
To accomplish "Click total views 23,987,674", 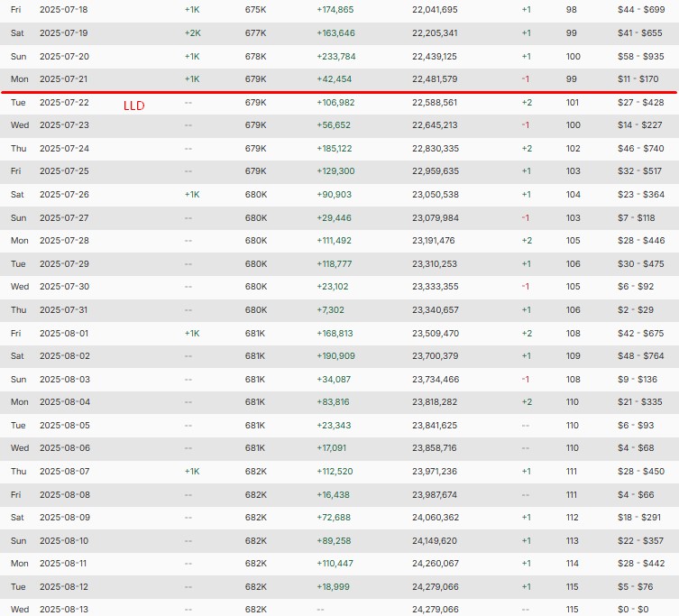I will click(435, 494).
